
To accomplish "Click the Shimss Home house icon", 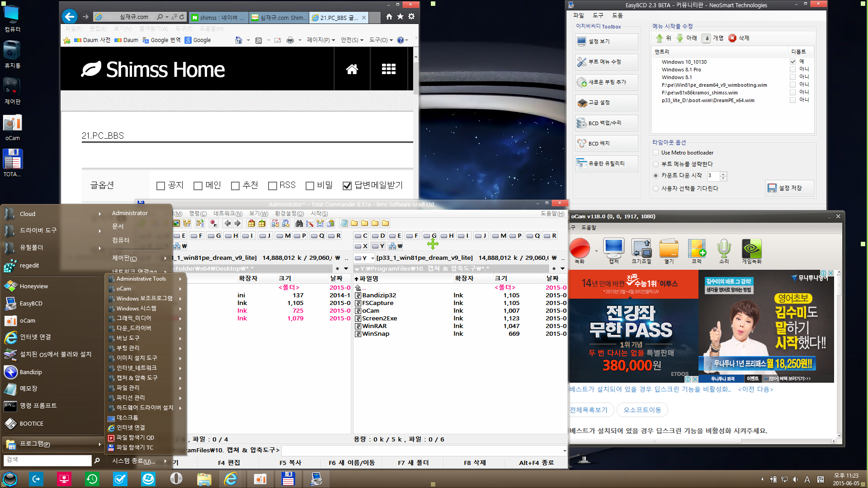I will (352, 69).
